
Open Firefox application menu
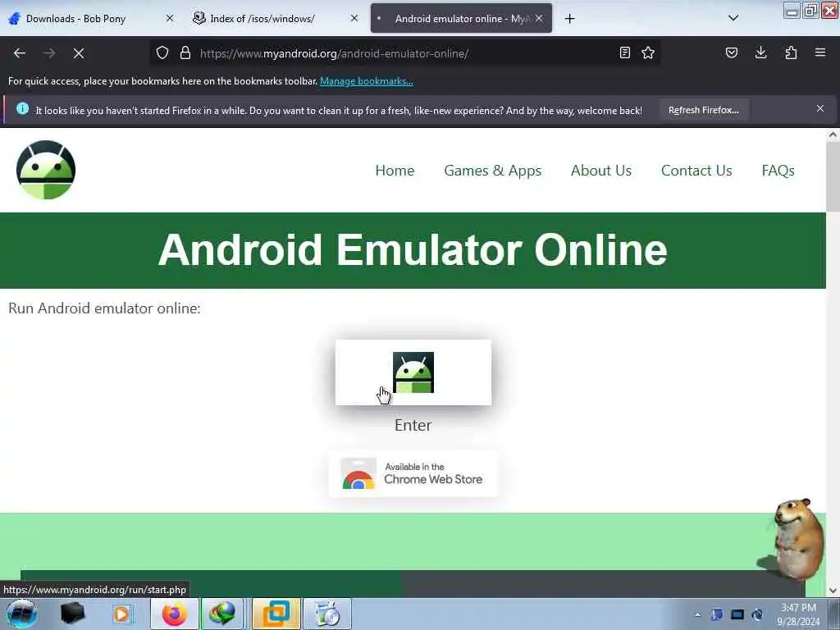pyautogui.click(x=820, y=53)
